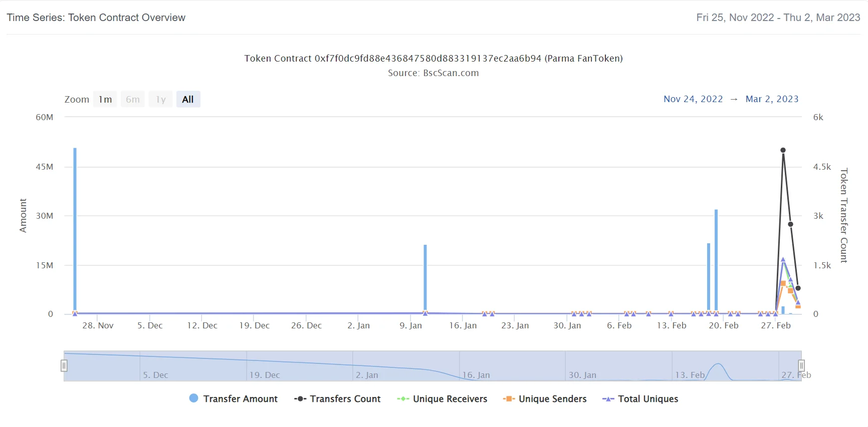
Task: Click the tallest Transfers Count peak point
Action: coord(783,150)
